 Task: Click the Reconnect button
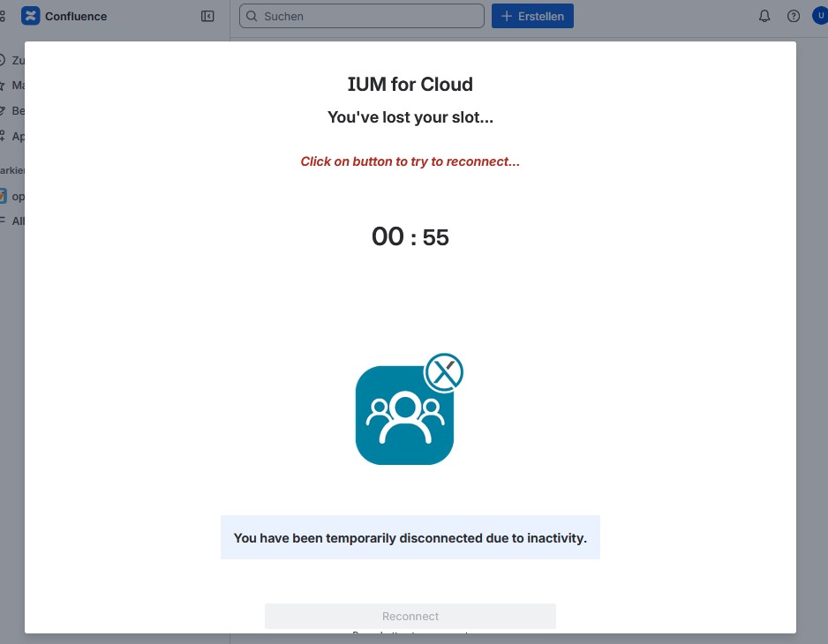(410, 616)
